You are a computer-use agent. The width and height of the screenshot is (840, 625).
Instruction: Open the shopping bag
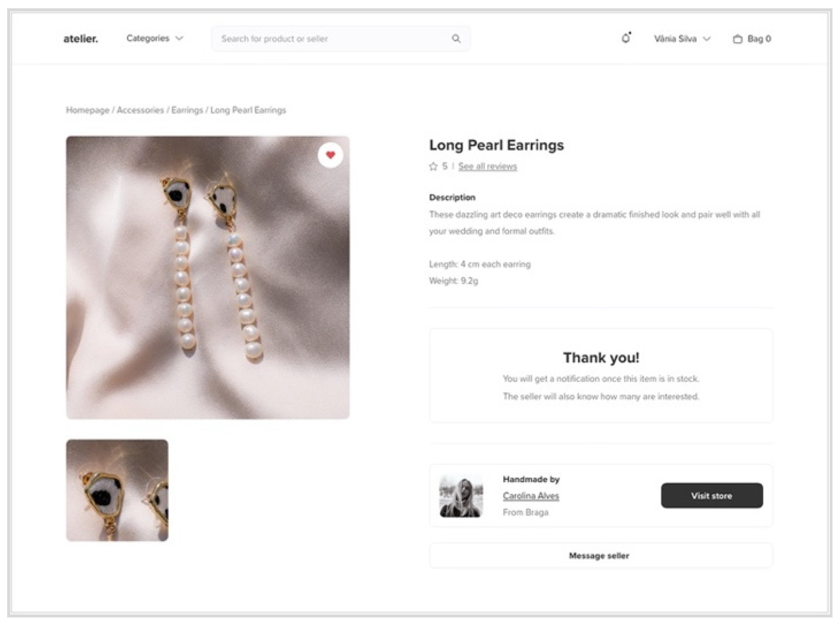(752, 39)
